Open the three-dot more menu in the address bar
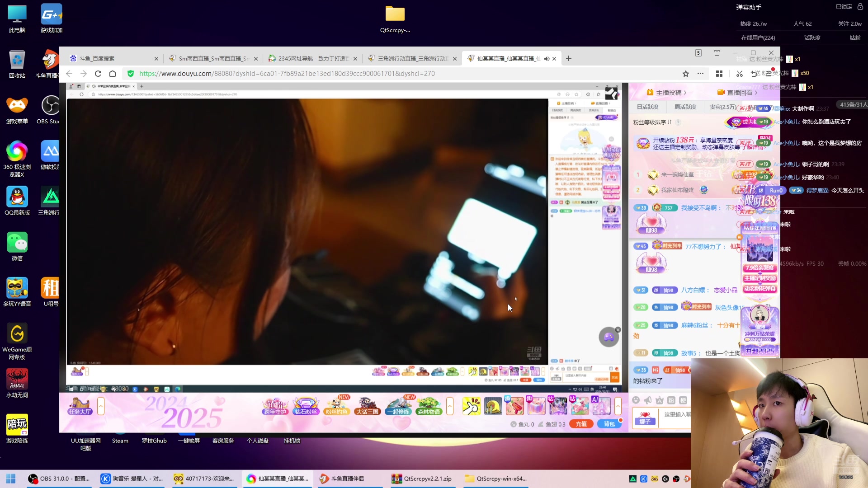The width and height of the screenshot is (868, 488). point(700,73)
